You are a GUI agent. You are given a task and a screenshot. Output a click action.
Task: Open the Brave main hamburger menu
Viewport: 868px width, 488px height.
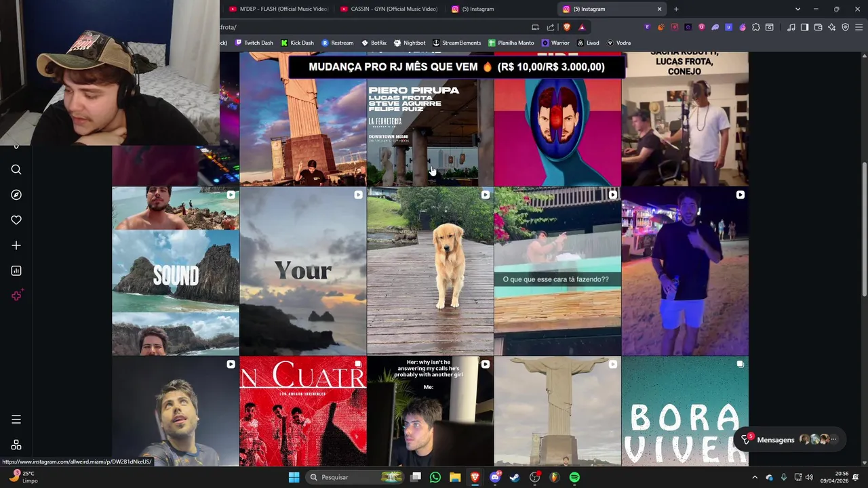click(859, 27)
